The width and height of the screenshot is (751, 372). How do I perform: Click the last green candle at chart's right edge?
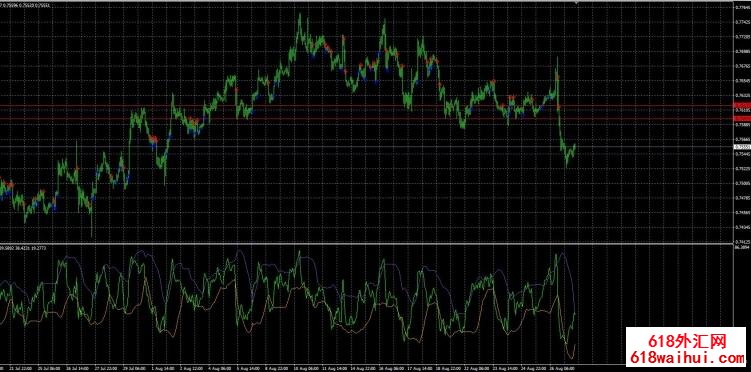[x=574, y=147]
